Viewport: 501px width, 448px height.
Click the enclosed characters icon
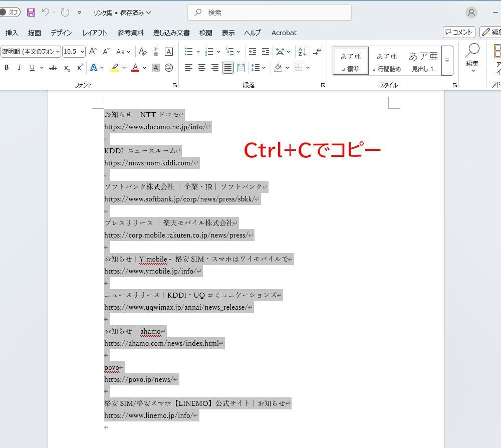click(169, 68)
